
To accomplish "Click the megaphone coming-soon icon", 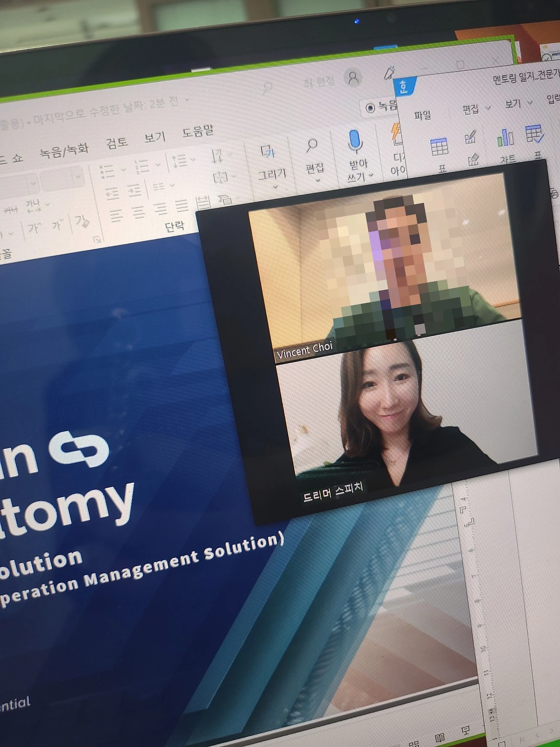I will pyautogui.click(x=389, y=73).
